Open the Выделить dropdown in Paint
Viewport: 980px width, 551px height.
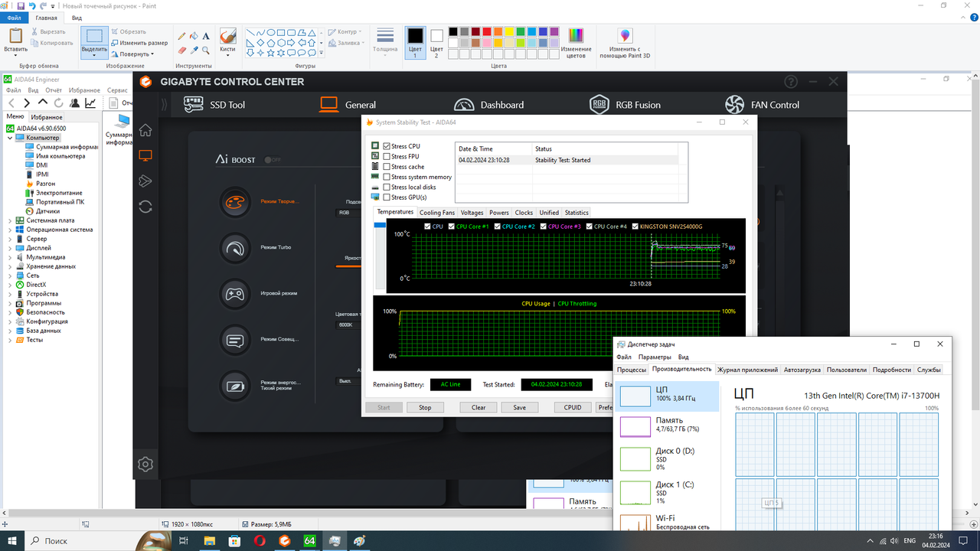click(x=94, y=53)
